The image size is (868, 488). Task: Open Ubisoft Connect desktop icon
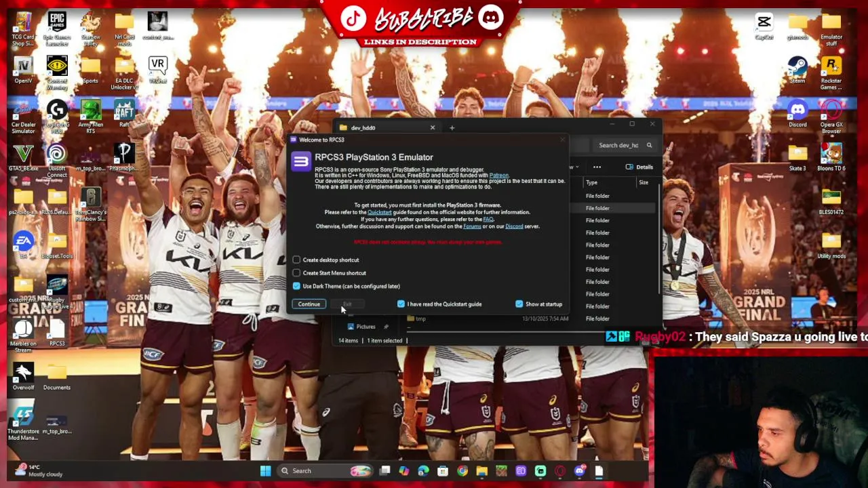pos(57,161)
